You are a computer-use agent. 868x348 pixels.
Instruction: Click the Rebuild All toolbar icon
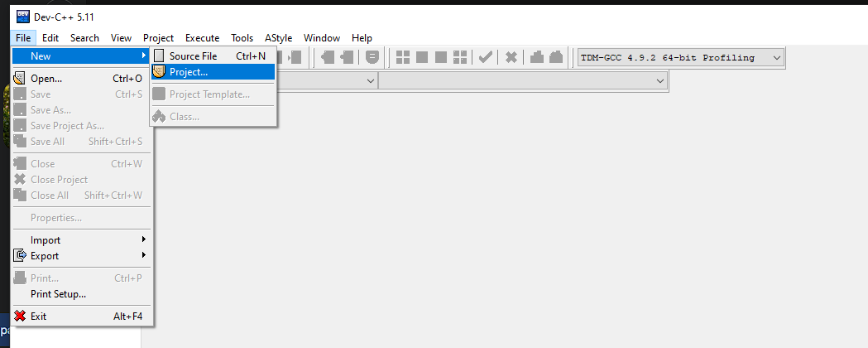point(460,57)
